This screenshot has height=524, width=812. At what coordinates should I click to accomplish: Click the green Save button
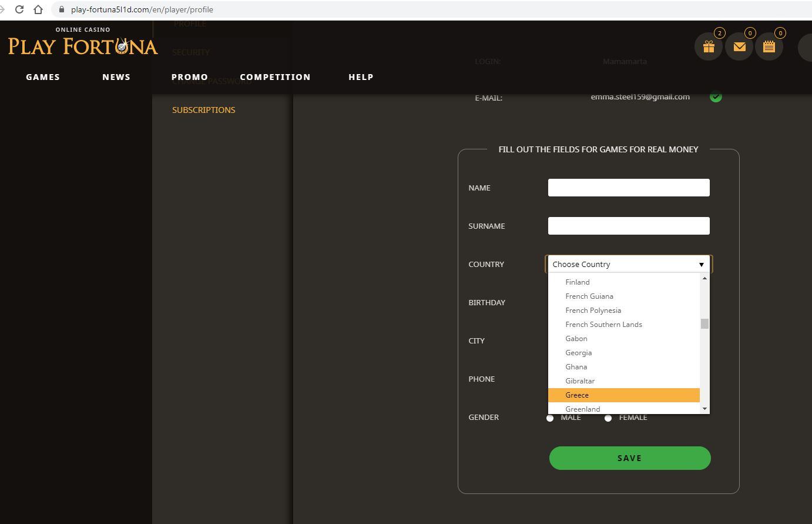pos(629,458)
